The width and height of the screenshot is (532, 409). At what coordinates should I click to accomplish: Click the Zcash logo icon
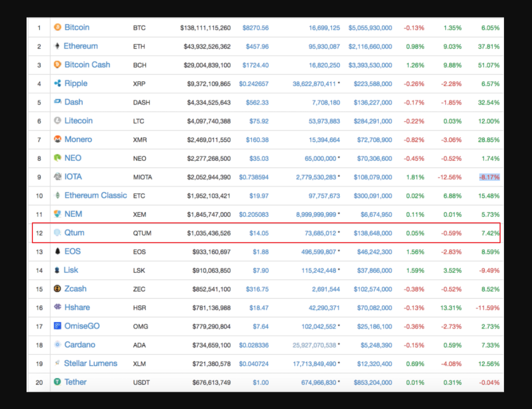pyautogui.click(x=58, y=288)
